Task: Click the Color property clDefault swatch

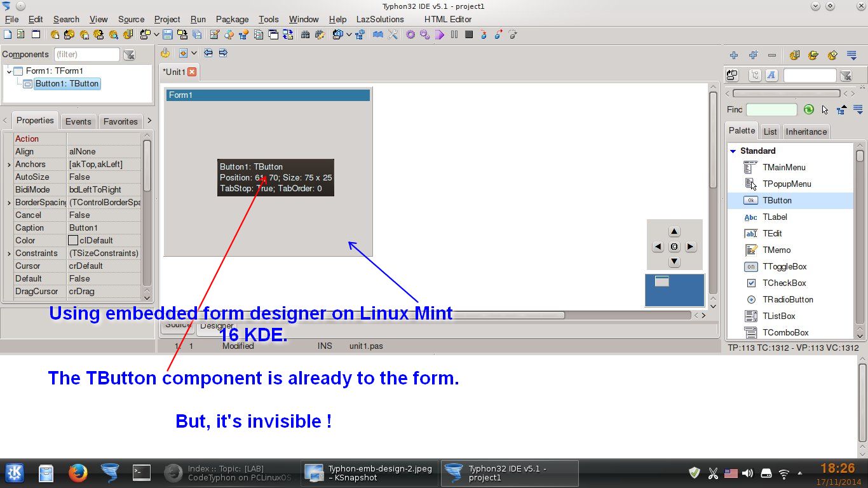Action: [x=73, y=241]
